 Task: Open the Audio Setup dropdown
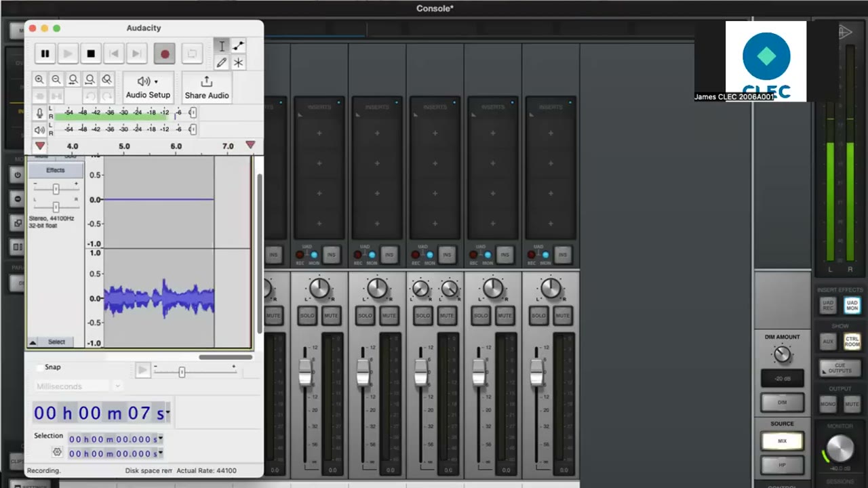click(148, 87)
